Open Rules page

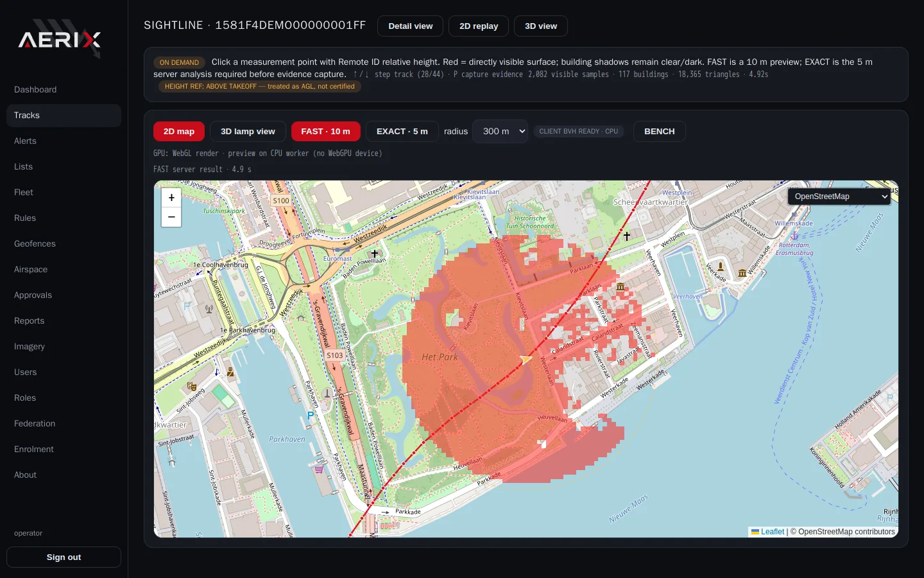point(64,218)
